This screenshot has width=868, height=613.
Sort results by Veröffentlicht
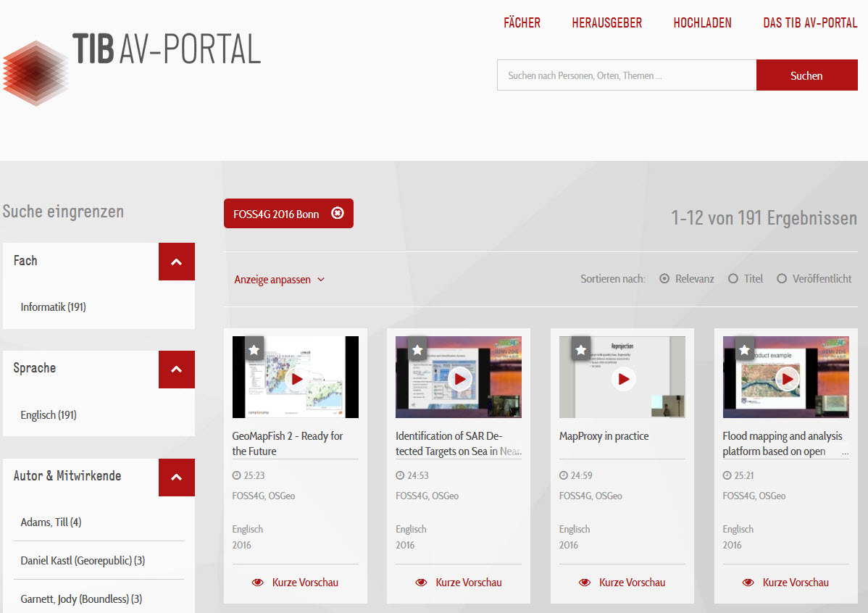(x=782, y=278)
